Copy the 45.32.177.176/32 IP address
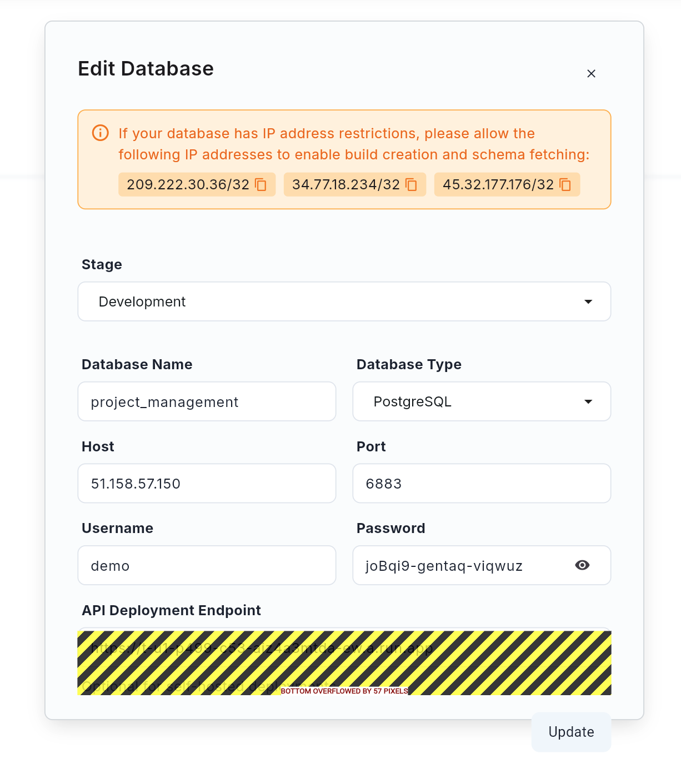The height and width of the screenshot is (784, 681). coord(565,184)
